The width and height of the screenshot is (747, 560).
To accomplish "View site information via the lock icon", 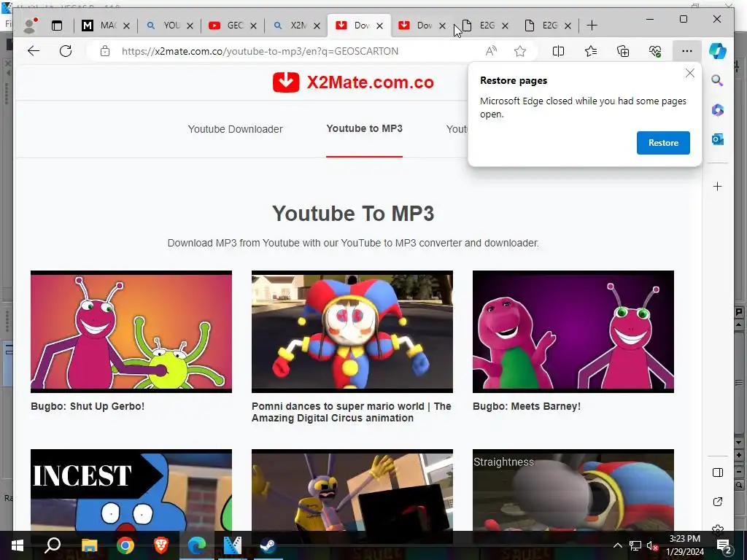I will click(105, 51).
